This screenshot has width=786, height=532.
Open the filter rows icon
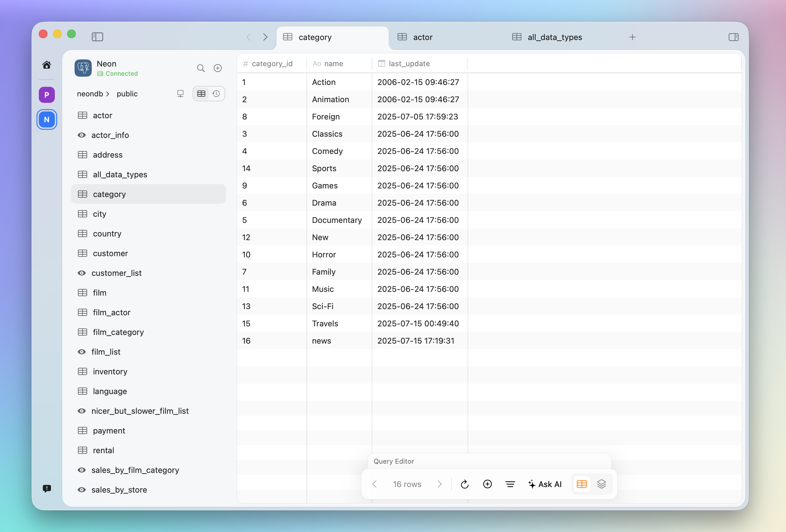(x=510, y=484)
